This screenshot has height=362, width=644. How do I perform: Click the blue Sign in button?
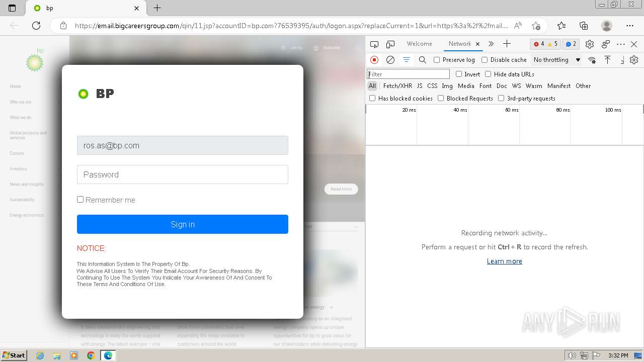click(183, 224)
